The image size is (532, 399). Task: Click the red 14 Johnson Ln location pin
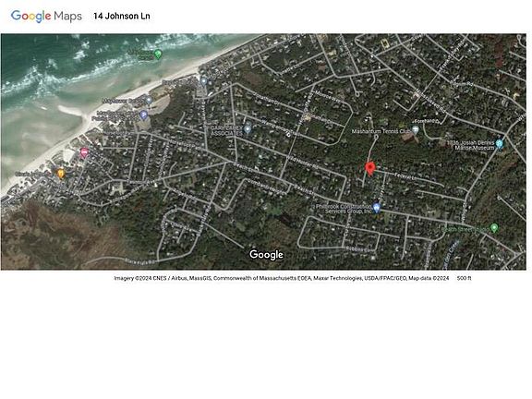369,169
